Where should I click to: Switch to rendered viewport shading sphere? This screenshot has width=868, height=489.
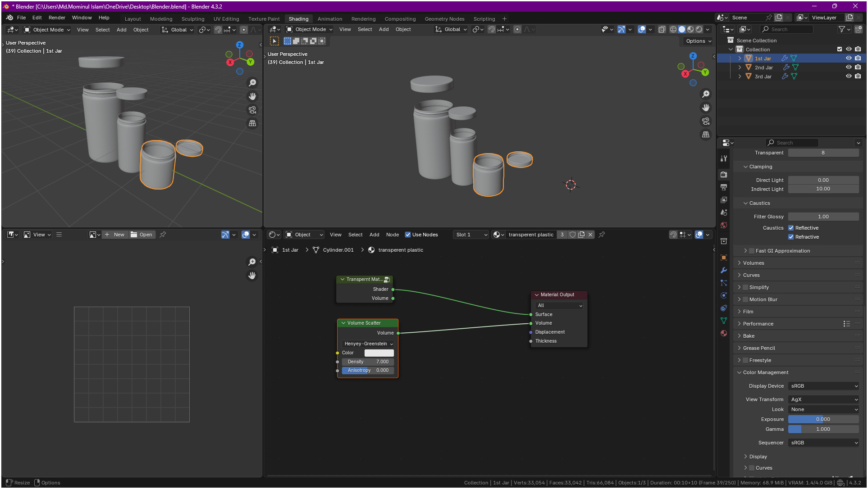pos(699,29)
